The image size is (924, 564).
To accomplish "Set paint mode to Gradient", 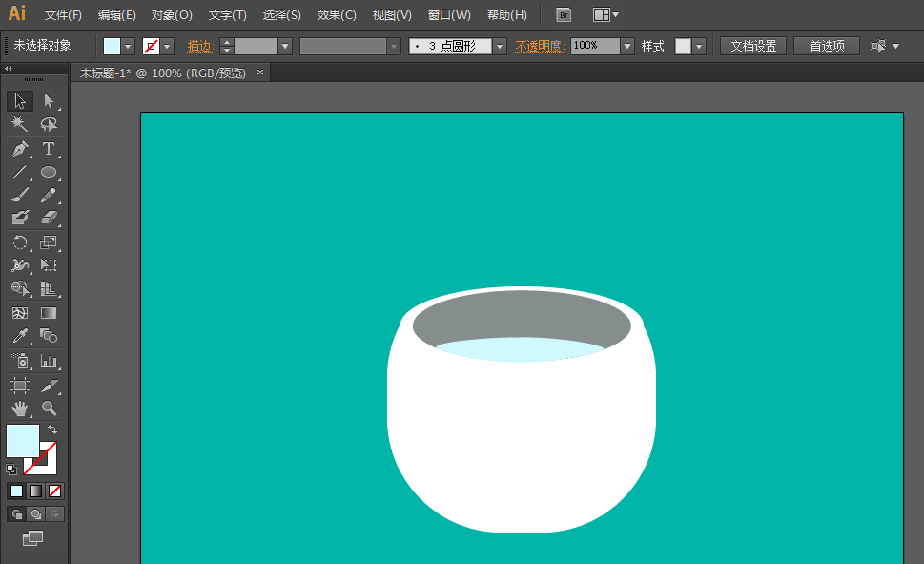I will [36, 491].
